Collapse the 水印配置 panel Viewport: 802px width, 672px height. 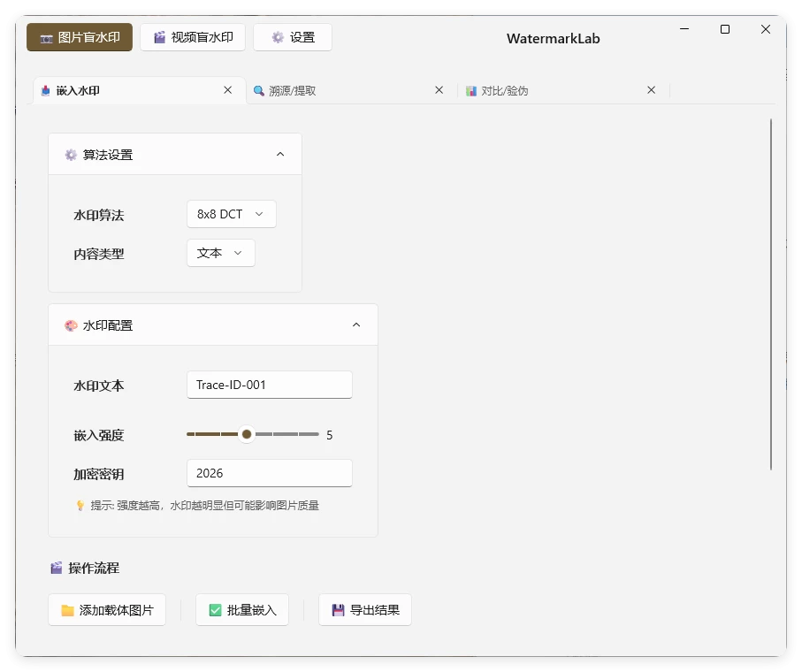point(356,325)
